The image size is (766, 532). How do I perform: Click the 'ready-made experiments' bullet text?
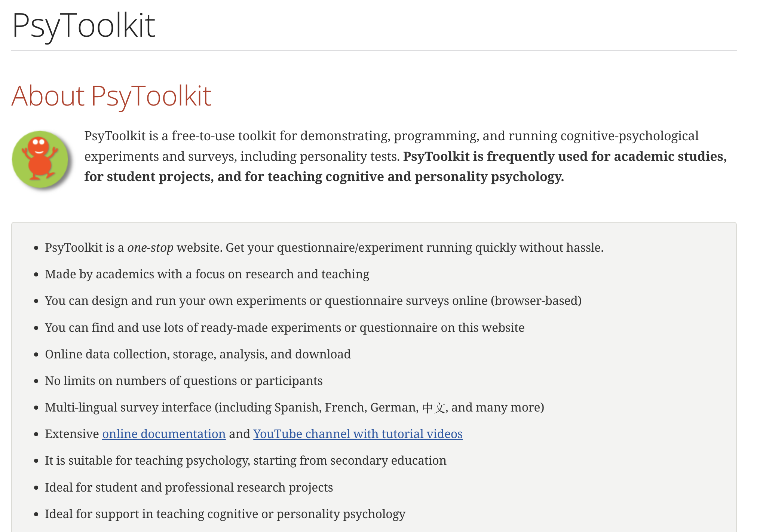284,328
